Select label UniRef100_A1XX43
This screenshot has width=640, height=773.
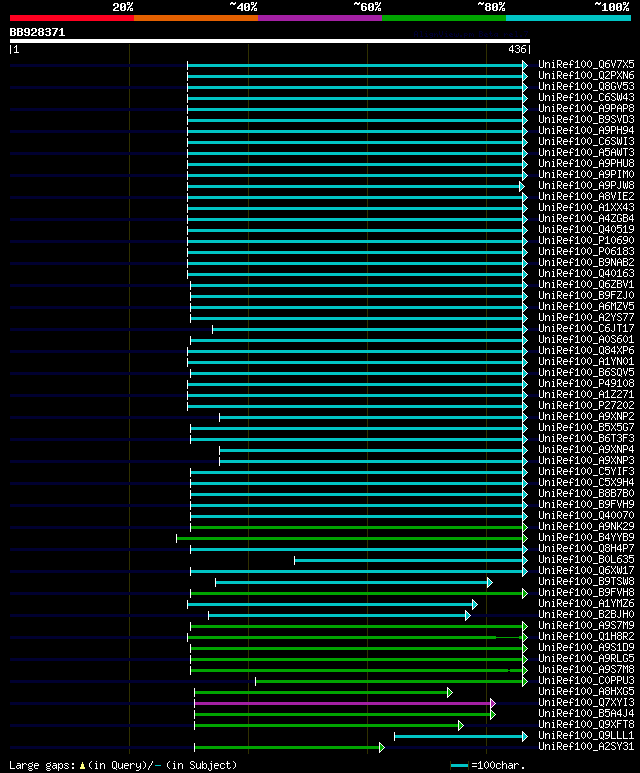586,208
